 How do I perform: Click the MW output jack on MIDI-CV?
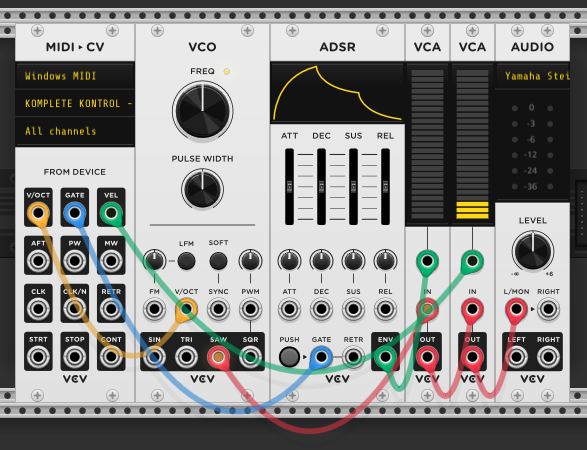coord(111,261)
